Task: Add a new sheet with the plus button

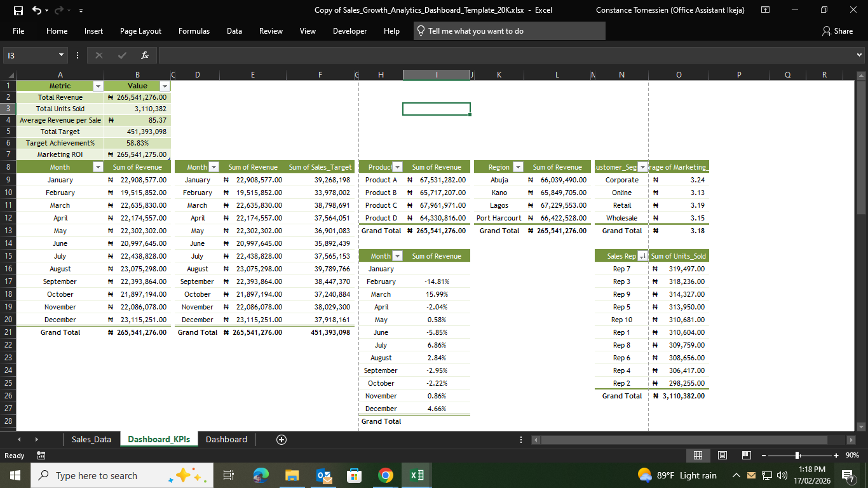Action: point(281,439)
